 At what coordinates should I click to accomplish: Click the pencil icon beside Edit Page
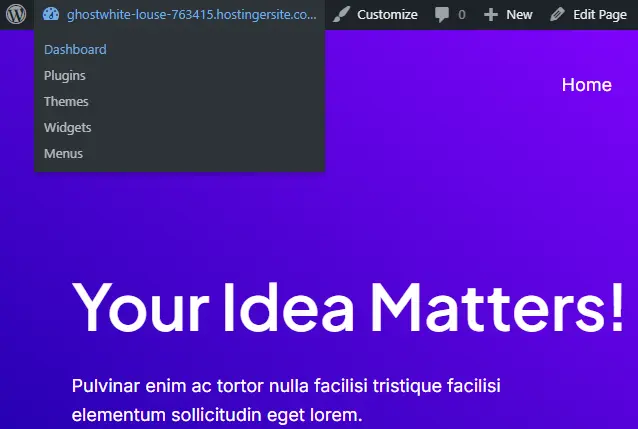pos(557,15)
